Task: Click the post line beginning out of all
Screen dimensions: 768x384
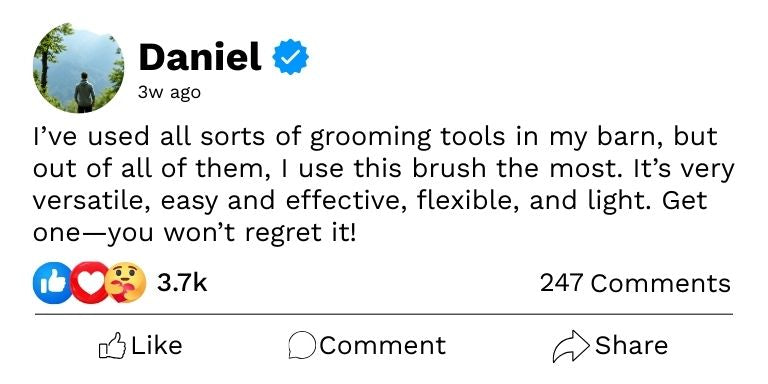Action: 384,169
